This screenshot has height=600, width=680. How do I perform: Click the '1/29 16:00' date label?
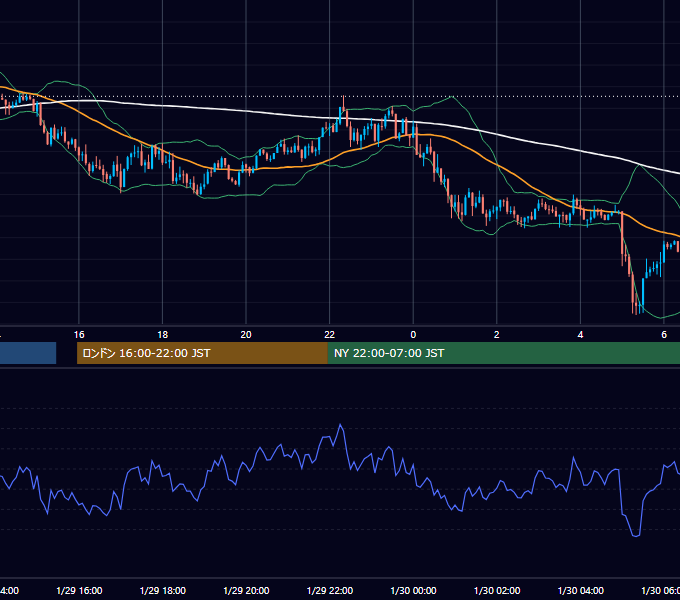pos(79,590)
